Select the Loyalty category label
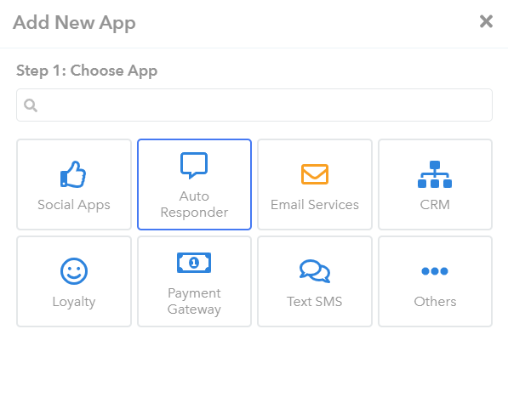 coord(74,302)
